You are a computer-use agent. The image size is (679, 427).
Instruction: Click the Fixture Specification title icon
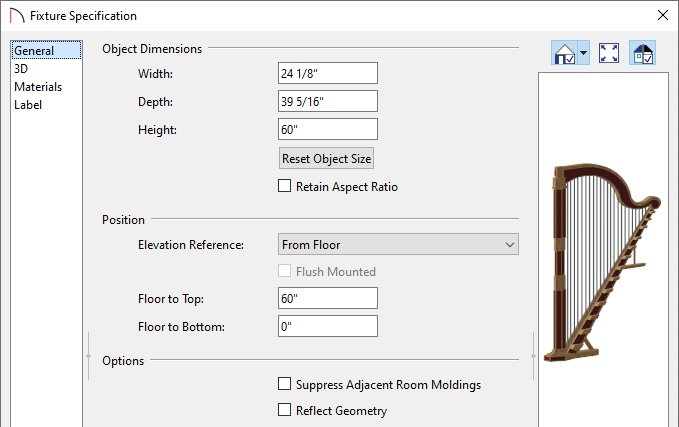click(17, 16)
